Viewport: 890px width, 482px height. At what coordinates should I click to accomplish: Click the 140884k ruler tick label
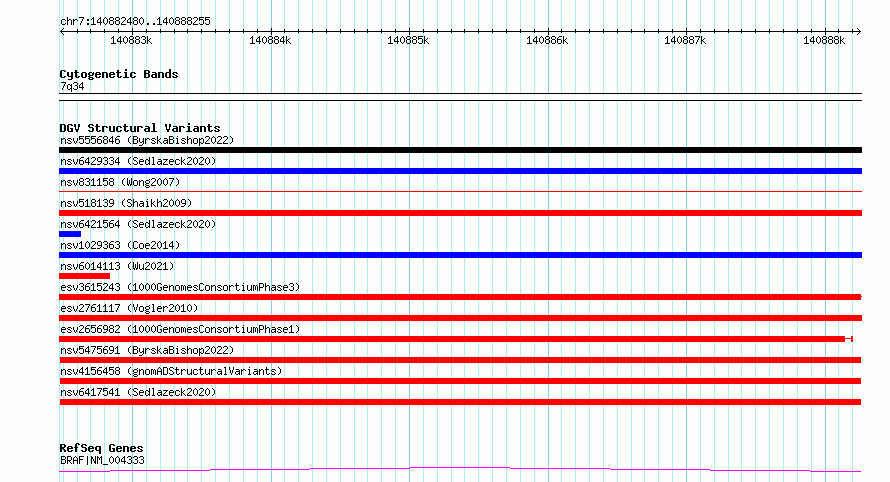270,40
